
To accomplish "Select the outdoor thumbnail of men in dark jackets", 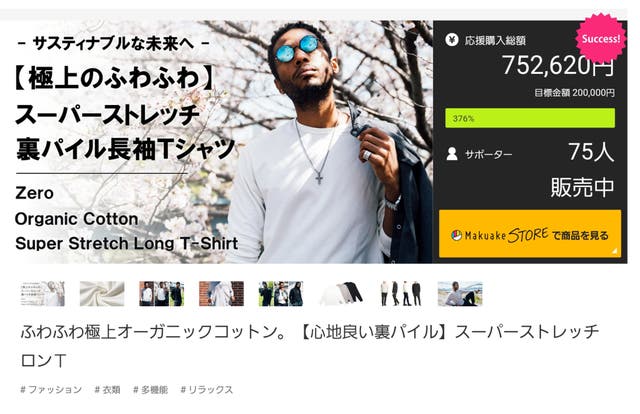I will pos(281,294).
